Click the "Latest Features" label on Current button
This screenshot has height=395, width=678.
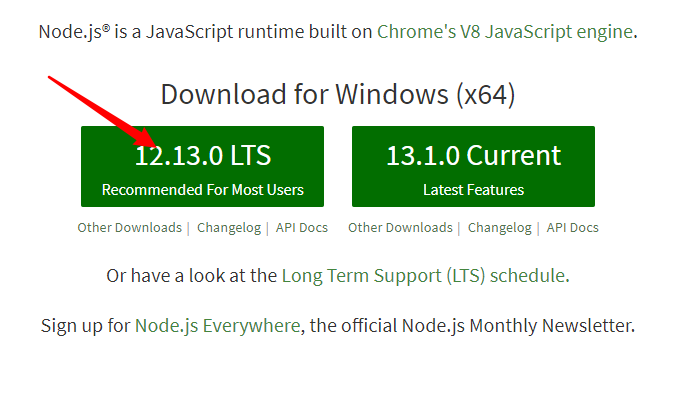point(473,190)
